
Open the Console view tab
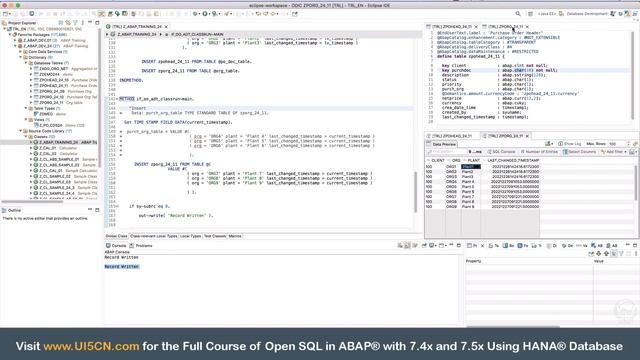click(x=116, y=246)
